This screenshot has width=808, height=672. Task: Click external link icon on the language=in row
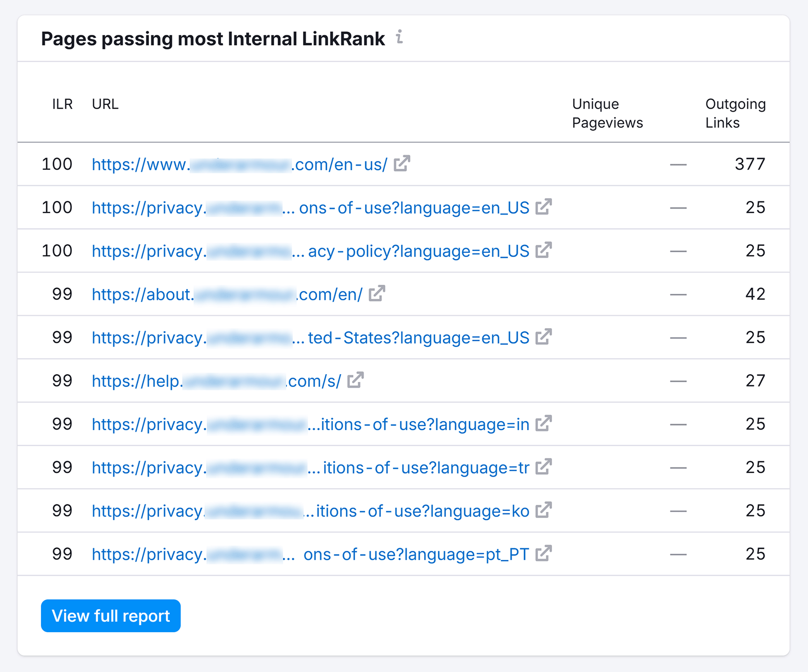point(543,424)
